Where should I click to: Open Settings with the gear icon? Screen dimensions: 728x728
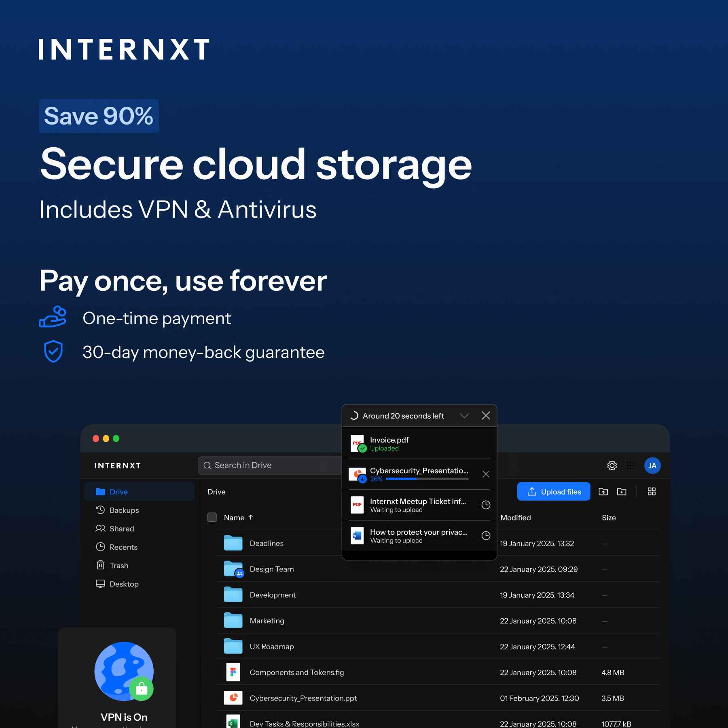(612, 466)
